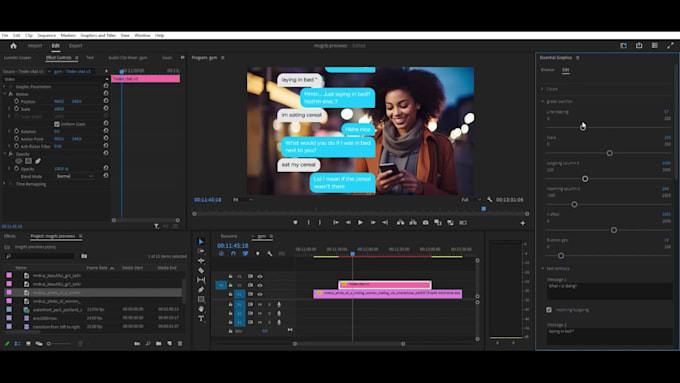Toggle the checkbox below Message 1 in Essential Graphics
Image resolution: width=680 pixels, height=383 pixels.
pos(549,310)
